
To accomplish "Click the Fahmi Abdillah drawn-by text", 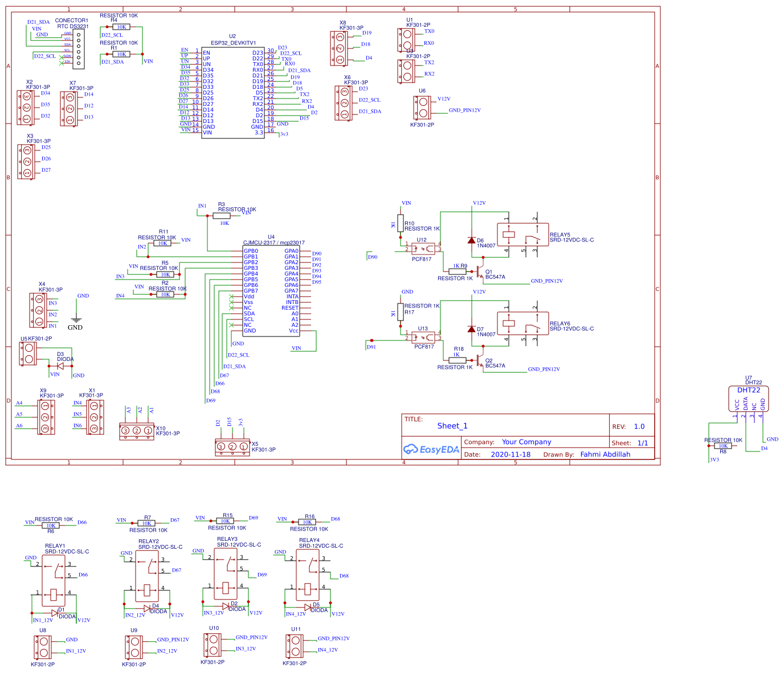I will 605,454.
